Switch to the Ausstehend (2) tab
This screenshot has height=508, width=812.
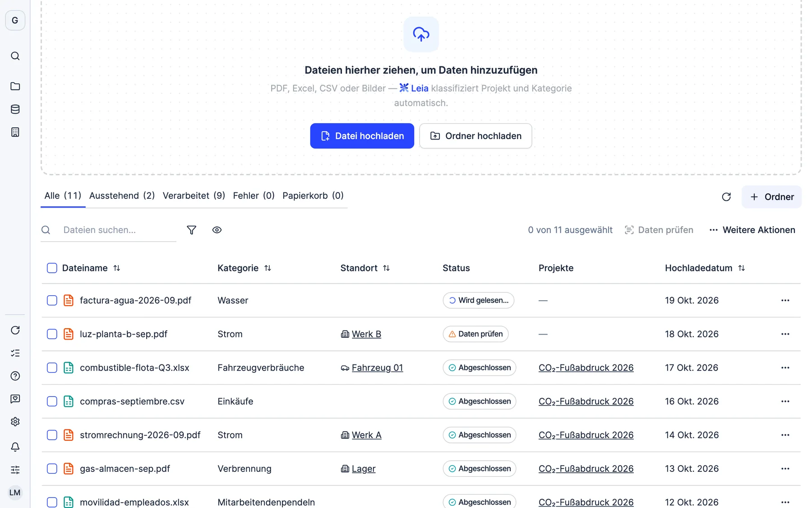[x=122, y=196]
